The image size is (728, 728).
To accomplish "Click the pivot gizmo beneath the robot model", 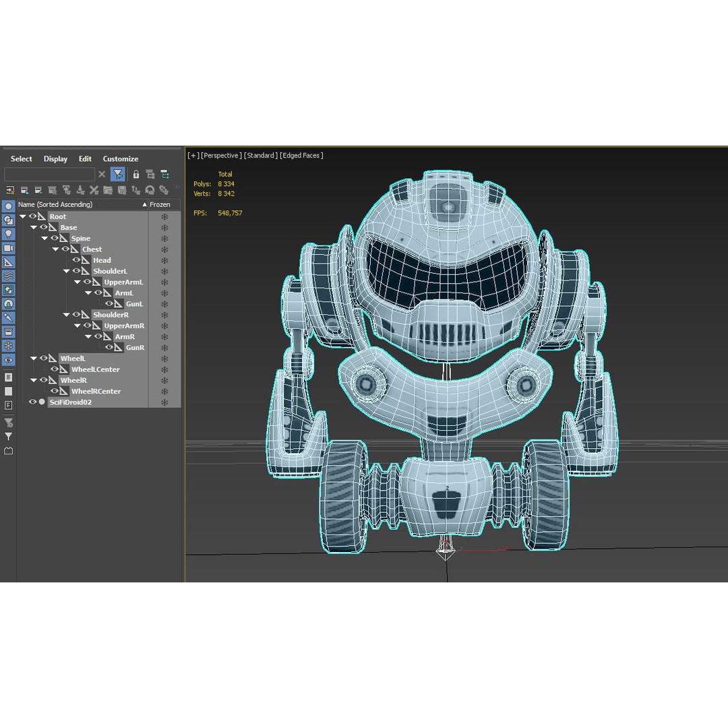I will (x=446, y=551).
